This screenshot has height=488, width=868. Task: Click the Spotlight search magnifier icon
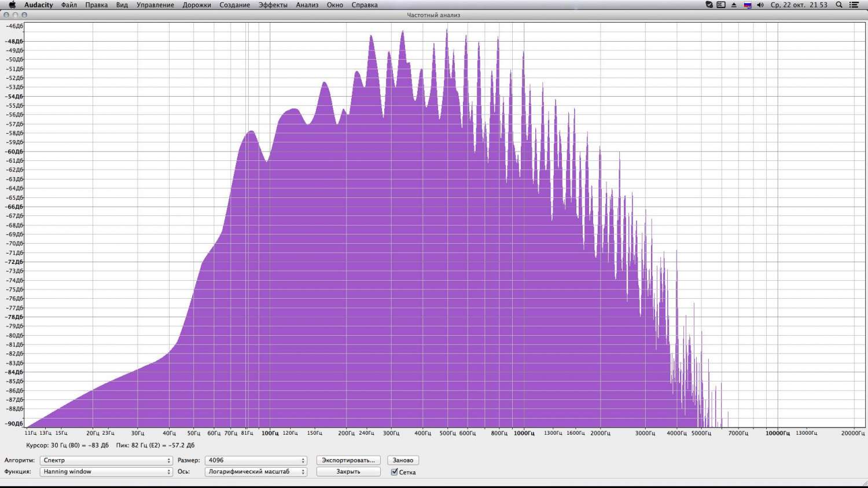tap(839, 5)
